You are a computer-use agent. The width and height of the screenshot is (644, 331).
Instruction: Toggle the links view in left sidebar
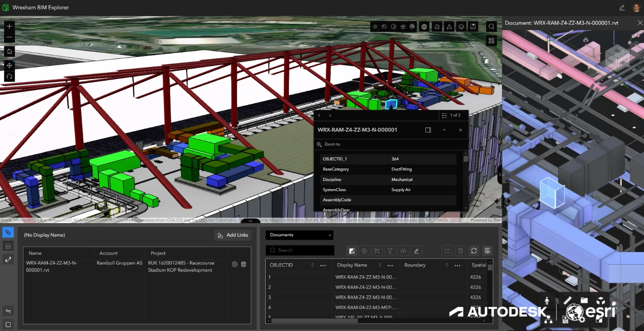(x=8, y=232)
